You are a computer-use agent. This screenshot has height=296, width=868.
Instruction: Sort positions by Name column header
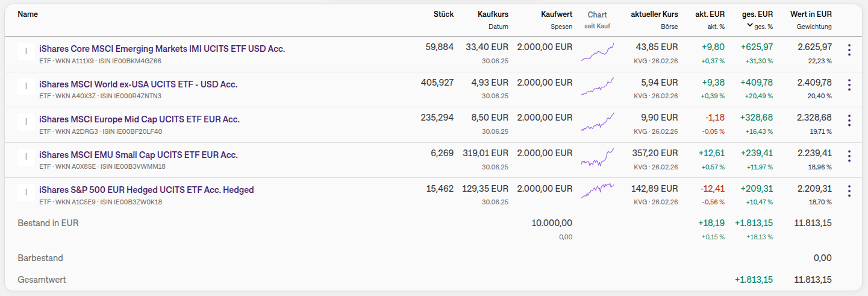[28, 14]
